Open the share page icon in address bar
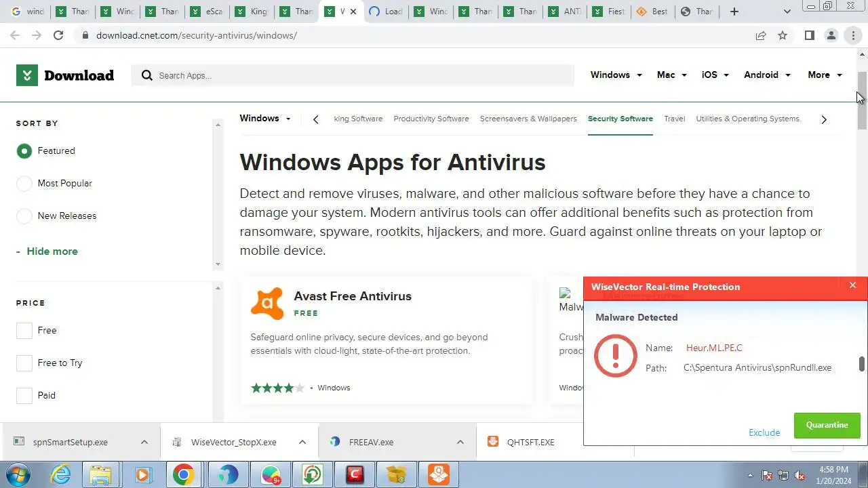 [x=761, y=35]
